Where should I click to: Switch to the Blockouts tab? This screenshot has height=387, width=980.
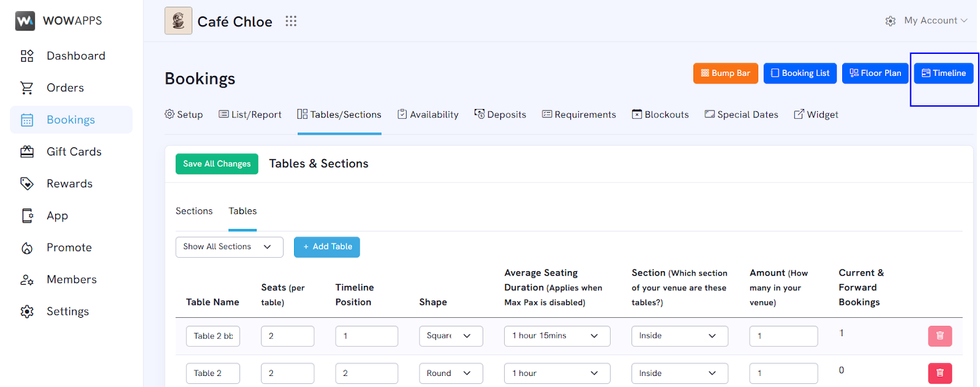[x=660, y=115]
